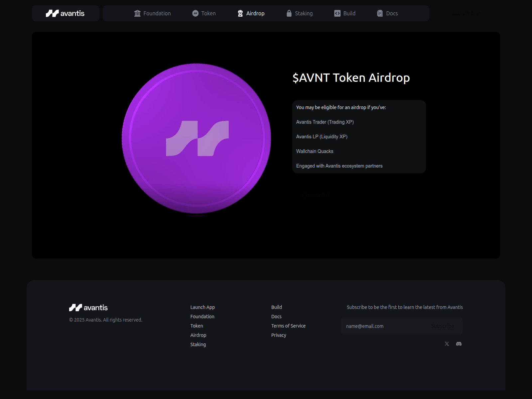The width and height of the screenshot is (532, 399).
Task: Open the X (Twitter) social icon
Action: point(447,344)
